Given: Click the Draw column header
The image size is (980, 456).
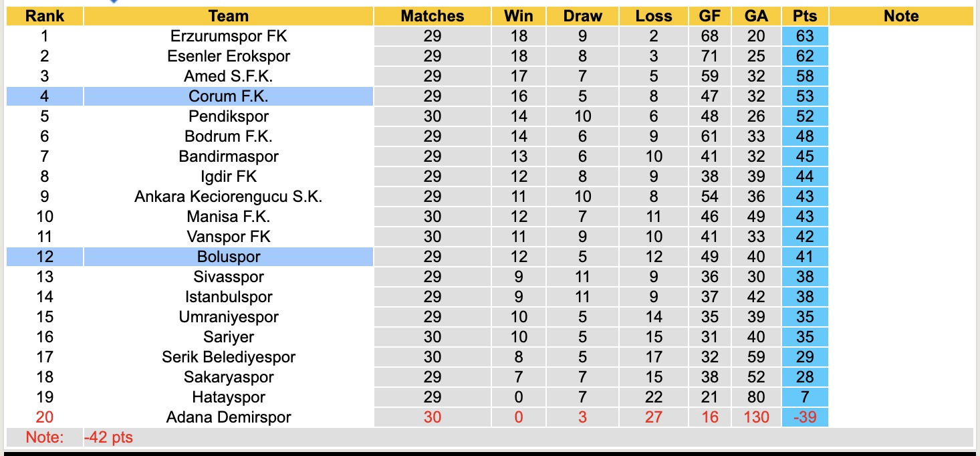Looking at the screenshot, I should [582, 16].
